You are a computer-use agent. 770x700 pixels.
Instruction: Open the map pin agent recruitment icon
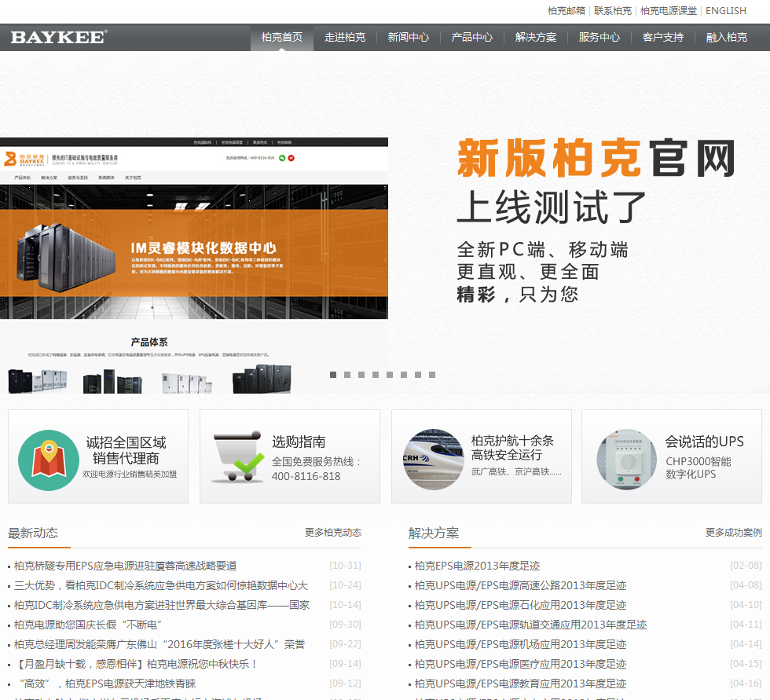(49, 460)
